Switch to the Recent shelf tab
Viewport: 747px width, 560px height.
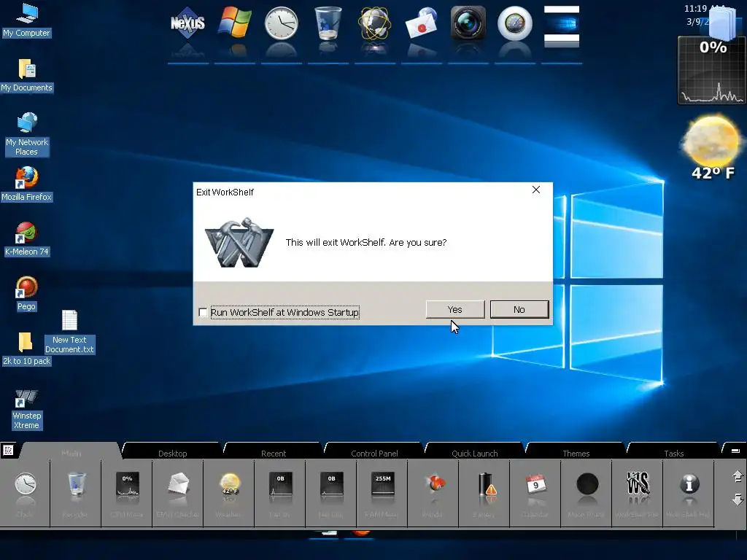[274, 453]
